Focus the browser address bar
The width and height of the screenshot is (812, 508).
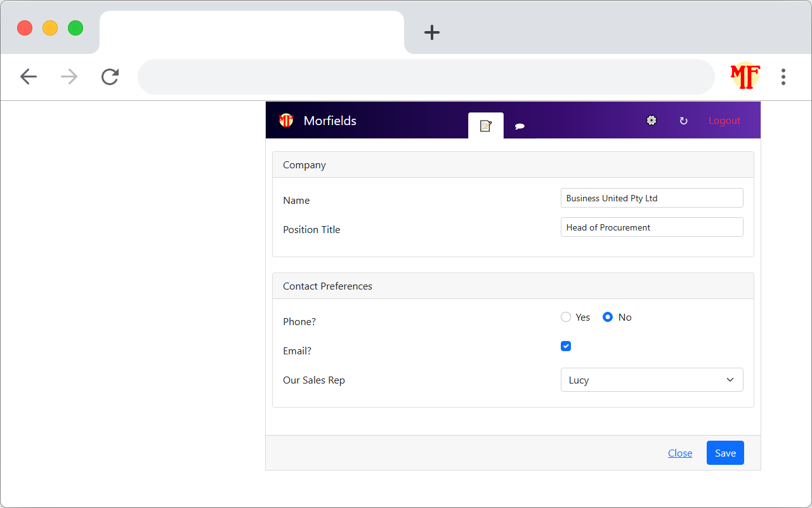coord(425,77)
